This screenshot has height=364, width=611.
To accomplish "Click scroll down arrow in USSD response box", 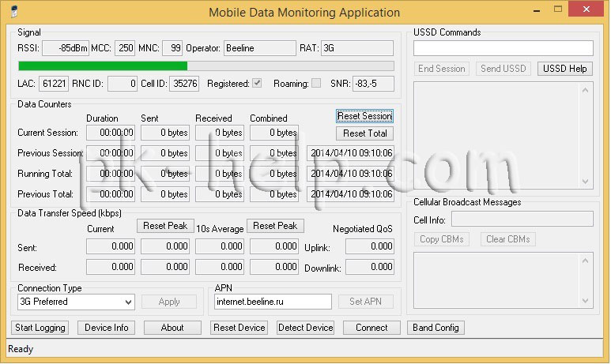I will point(585,182).
